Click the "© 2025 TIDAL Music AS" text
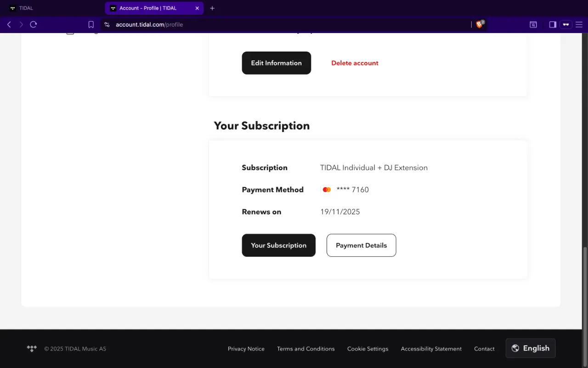This screenshot has height=368, width=588. click(x=75, y=349)
